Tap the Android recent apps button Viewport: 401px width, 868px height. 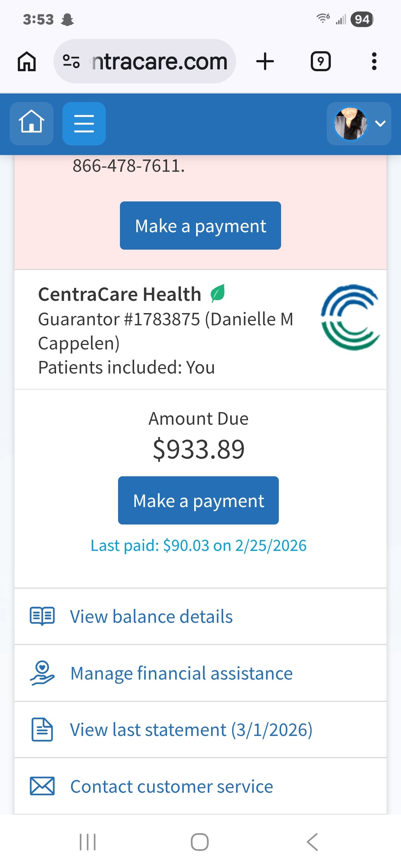[x=88, y=842]
